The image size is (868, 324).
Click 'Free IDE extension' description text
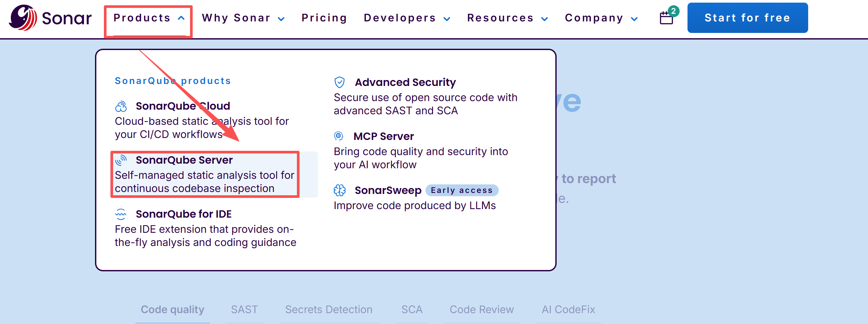coord(205,235)
